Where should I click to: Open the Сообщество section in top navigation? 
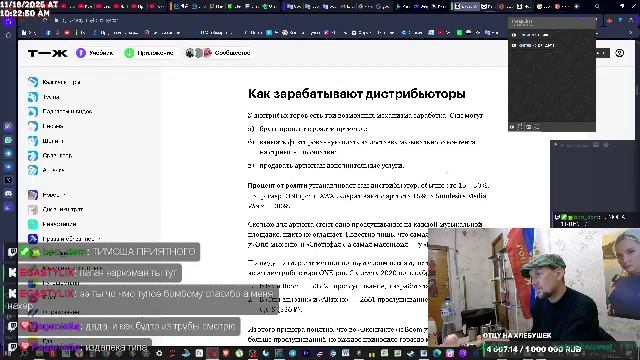(218, 53)
